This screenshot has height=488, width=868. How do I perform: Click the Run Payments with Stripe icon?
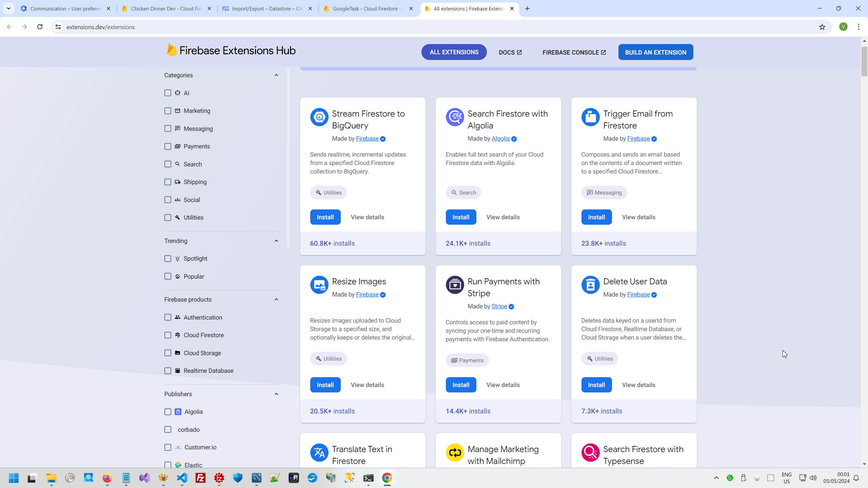coord(455,285)
